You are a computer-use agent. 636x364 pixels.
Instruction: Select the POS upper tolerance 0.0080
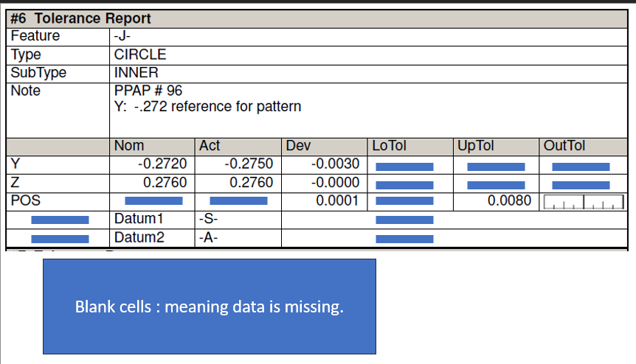pos(508,200)
